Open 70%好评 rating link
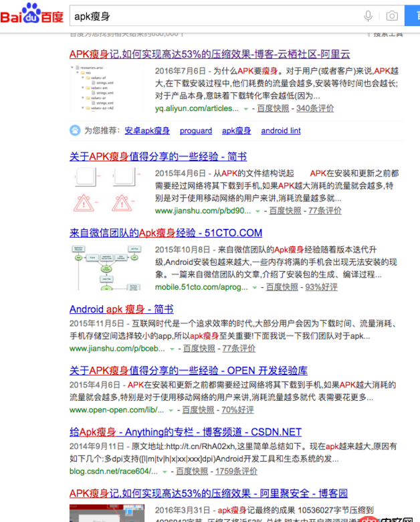420x522 pixels. pos(237,410)
